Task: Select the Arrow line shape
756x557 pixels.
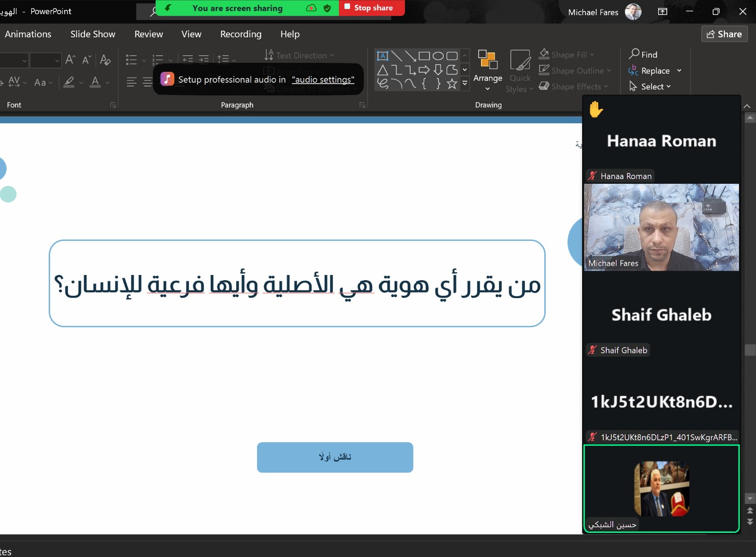Action: tap(410, 56)
